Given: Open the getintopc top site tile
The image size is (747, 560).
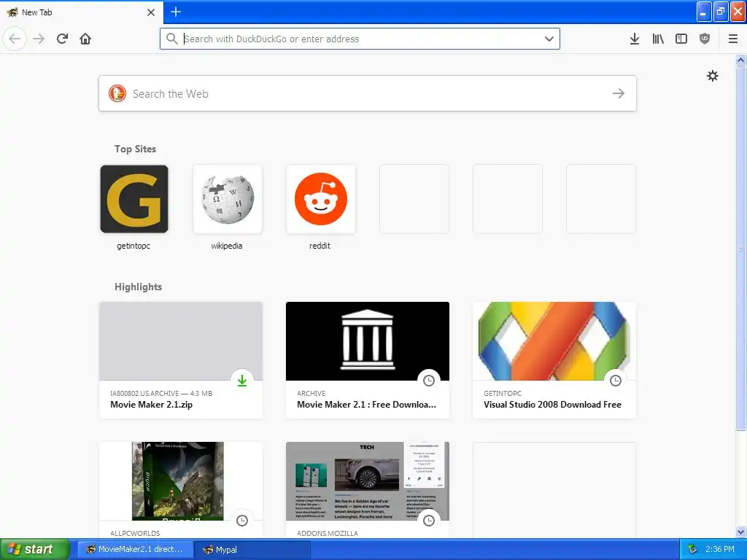Looking at the screenshot, I should click(x=134, y=199).
